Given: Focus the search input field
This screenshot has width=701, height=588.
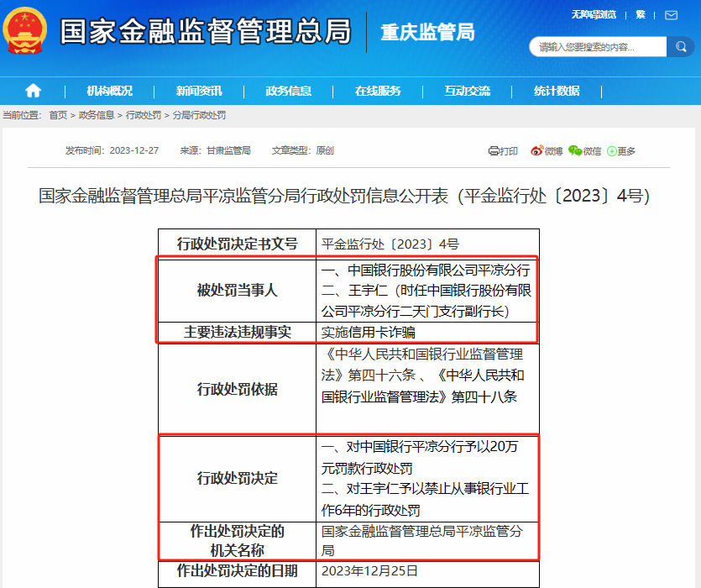Looking at the screenshot, I should click(x=598, y=46).
